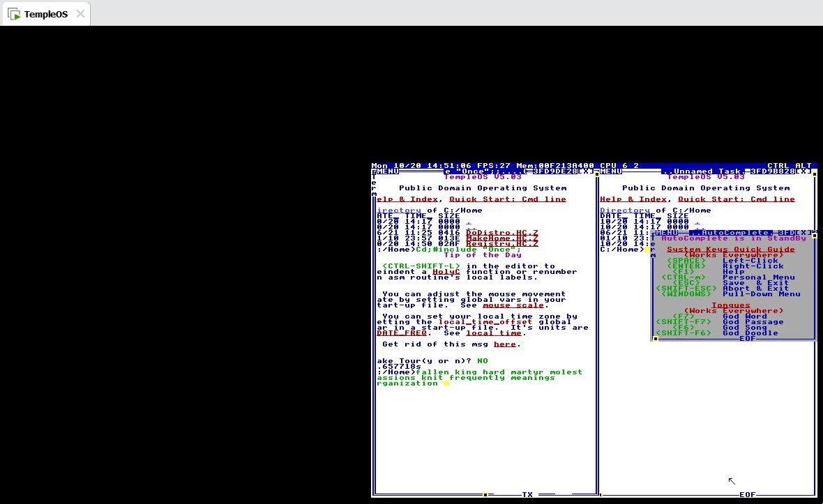Open the System Keys Quick Guide link

[x=731, y=249]
